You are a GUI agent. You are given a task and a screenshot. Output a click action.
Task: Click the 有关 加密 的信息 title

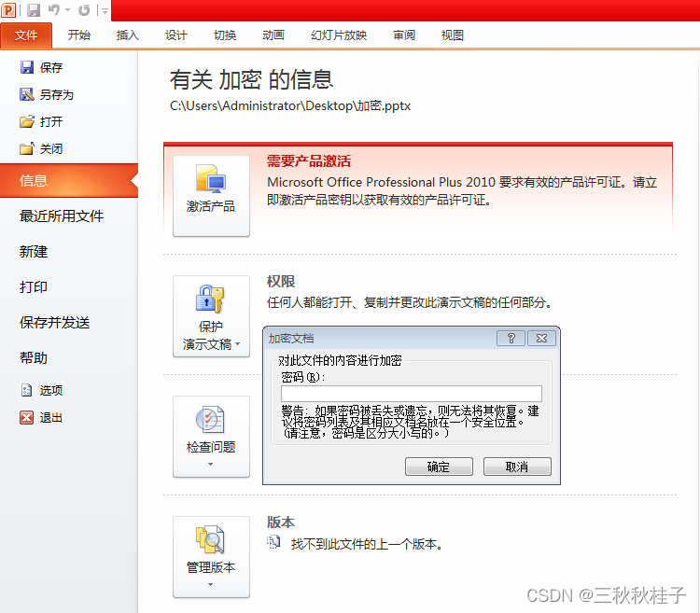[251, 80]
